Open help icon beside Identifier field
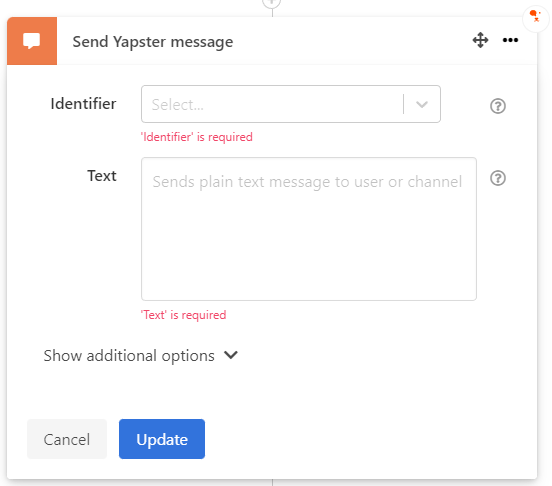This screenshot has width=552, height=486. [x=498, y=106]
